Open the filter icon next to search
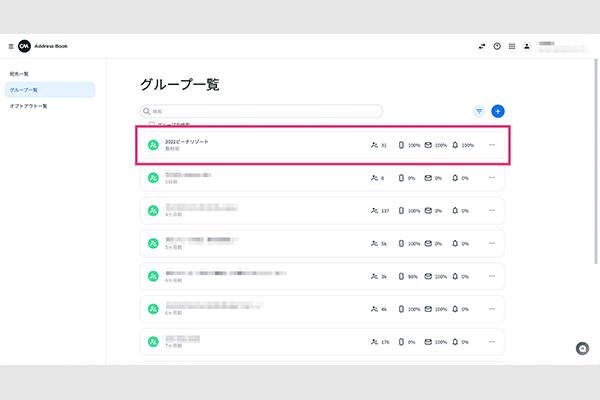The image size is (600, 400). click(479, 111)
